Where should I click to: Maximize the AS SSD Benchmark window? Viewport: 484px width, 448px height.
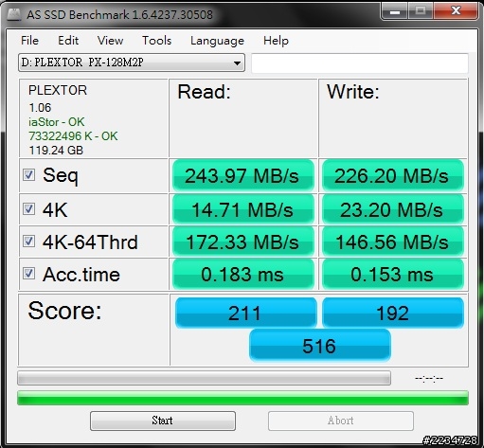click(421, 11)
